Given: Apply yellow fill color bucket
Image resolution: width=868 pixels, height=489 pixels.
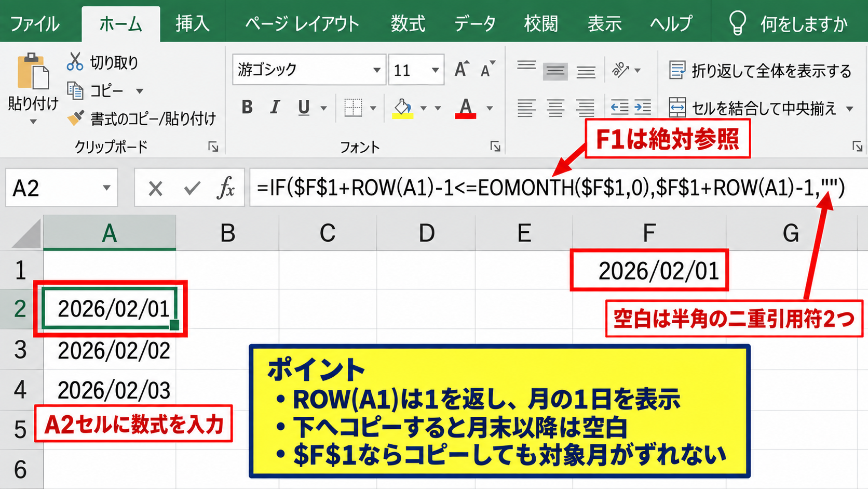Looking at the screenshot, I should 403,108.
